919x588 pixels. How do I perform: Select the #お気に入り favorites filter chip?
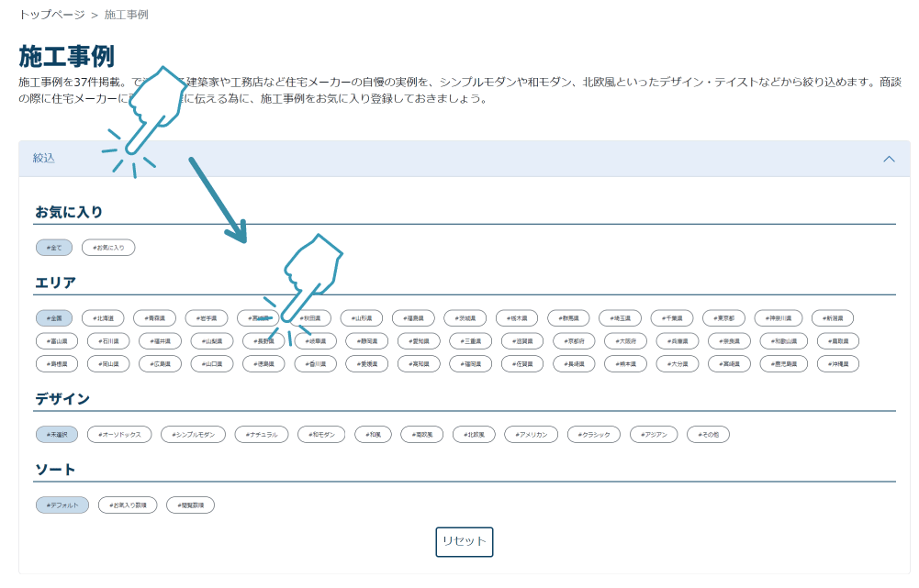106,247
